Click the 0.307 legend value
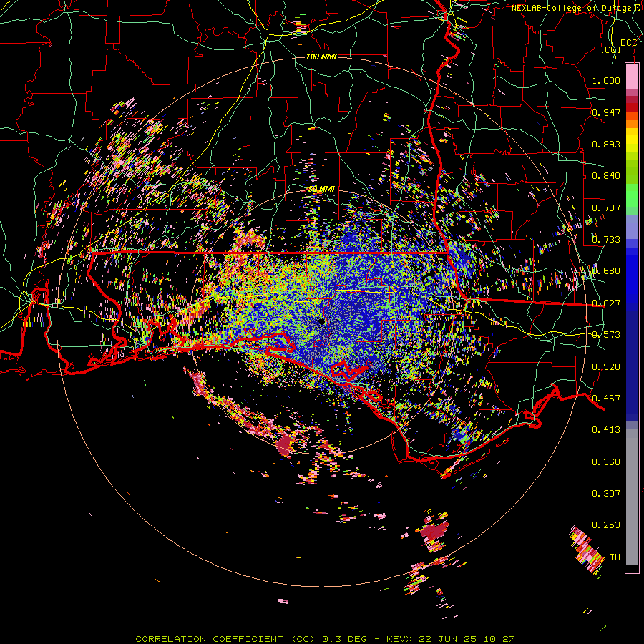The width and height of the screenshot is (644, 644). tap(606, 494)
